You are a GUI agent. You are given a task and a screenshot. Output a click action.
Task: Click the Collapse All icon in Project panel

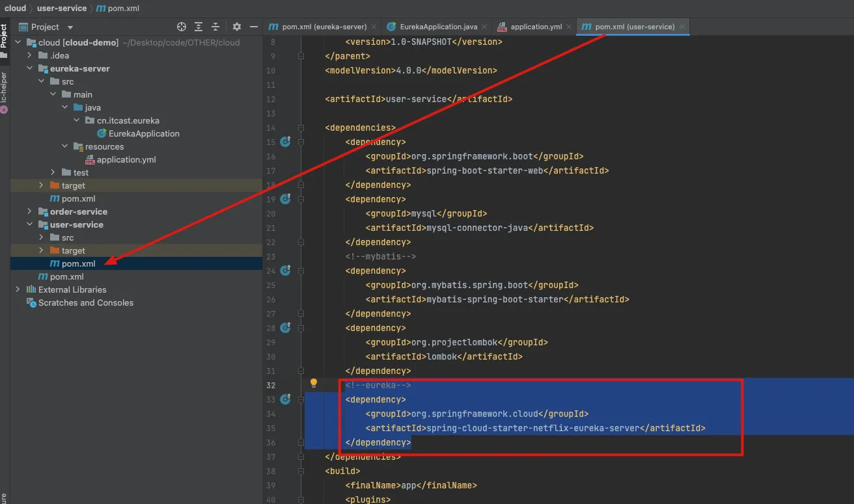click(215, 27)
